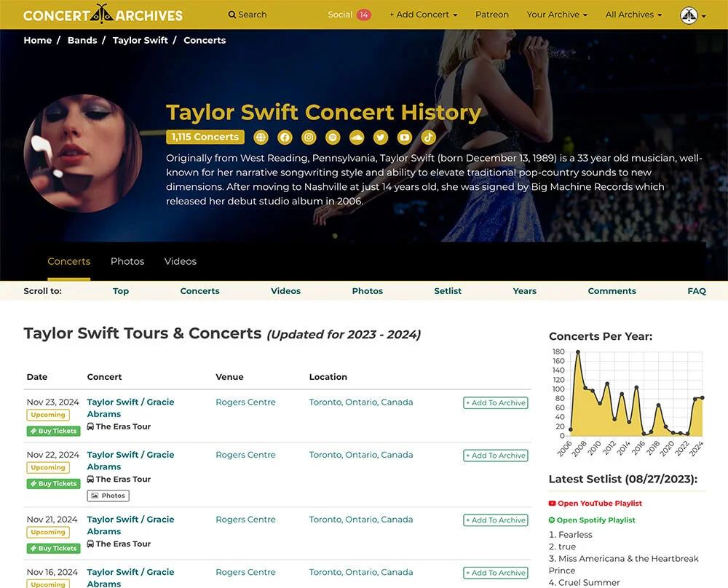Viewport: 728px width, 588px height.
Task: Open the user avatar account menu
Action: (x=693, y=15)
